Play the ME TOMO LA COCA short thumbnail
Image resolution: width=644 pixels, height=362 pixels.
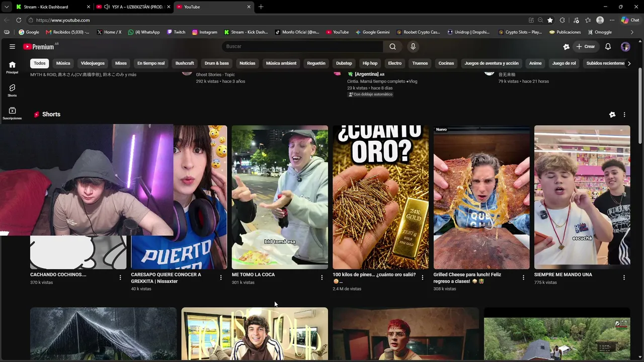pos(280,197)
